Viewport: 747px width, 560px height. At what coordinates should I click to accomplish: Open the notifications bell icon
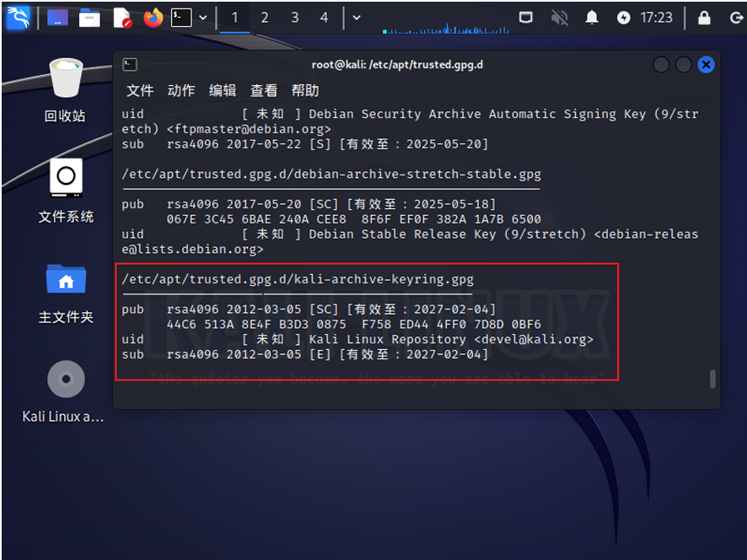point(593,17)
